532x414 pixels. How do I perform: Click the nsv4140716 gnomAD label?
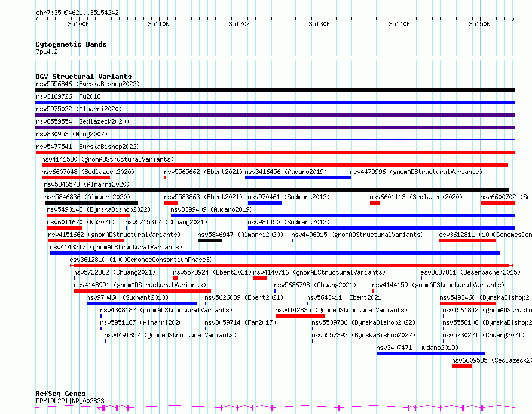319,272
